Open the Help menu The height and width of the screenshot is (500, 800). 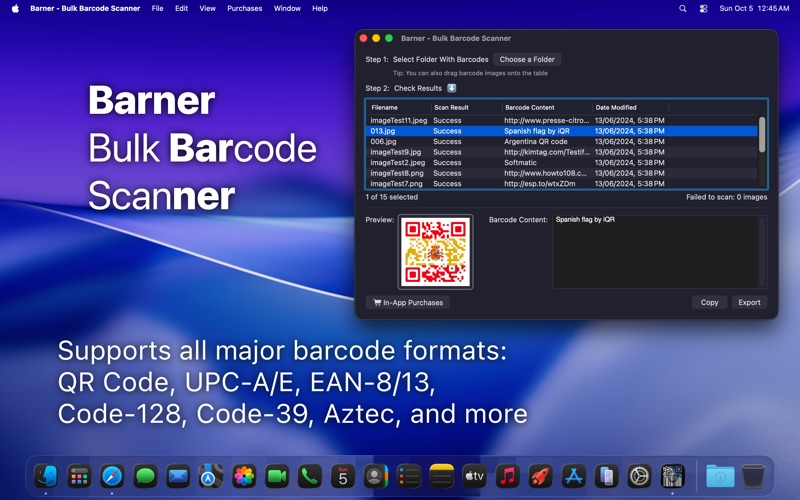[x=320, y=8]
